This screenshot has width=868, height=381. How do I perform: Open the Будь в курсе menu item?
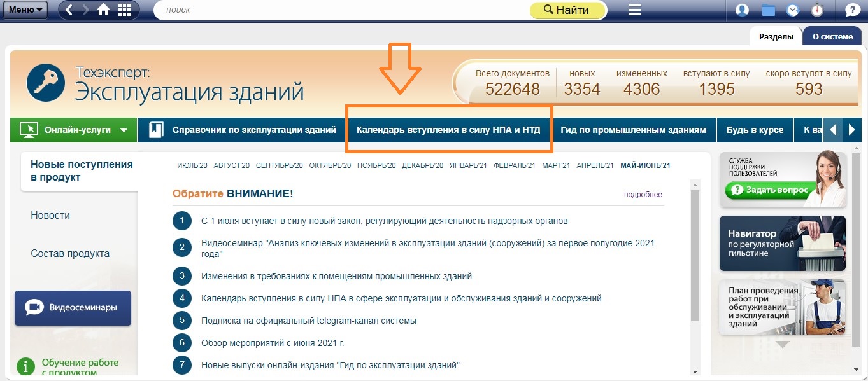pos(755,130)
